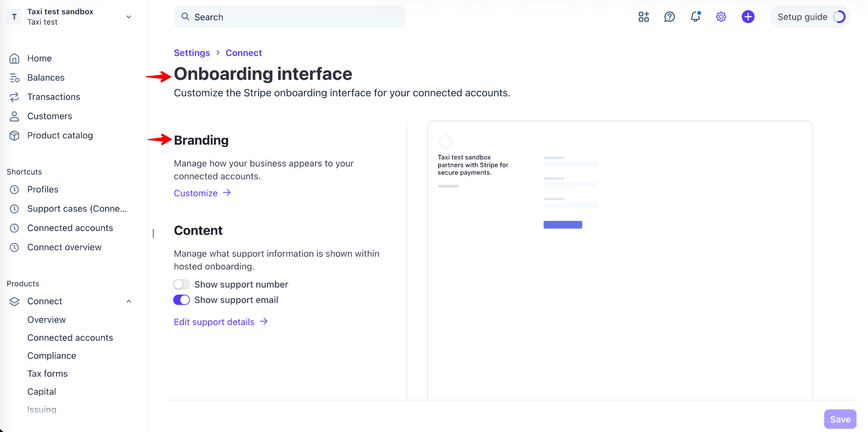Open the Setup guide button
868x432 pixels.
click(810, 17)
